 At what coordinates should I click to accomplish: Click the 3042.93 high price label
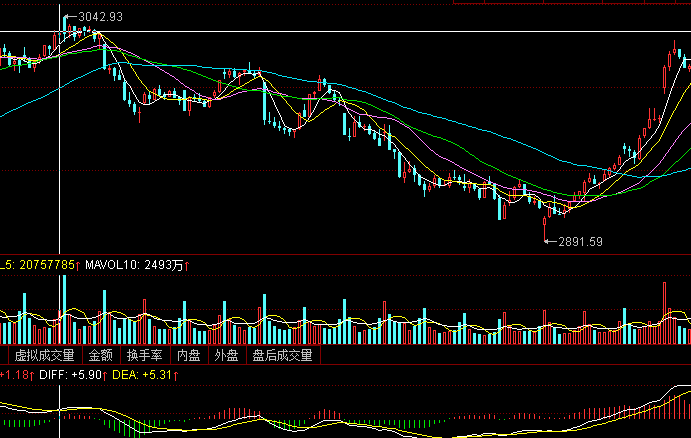click(100, 17)
